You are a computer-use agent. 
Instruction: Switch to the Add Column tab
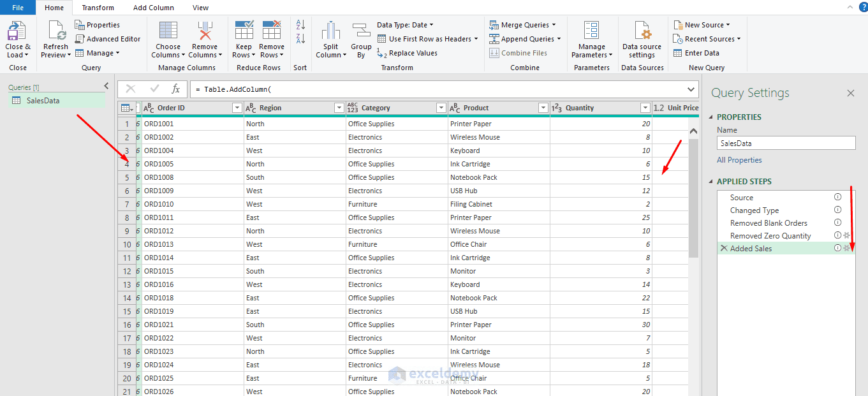pyautogui.click(x=153, y=8)
